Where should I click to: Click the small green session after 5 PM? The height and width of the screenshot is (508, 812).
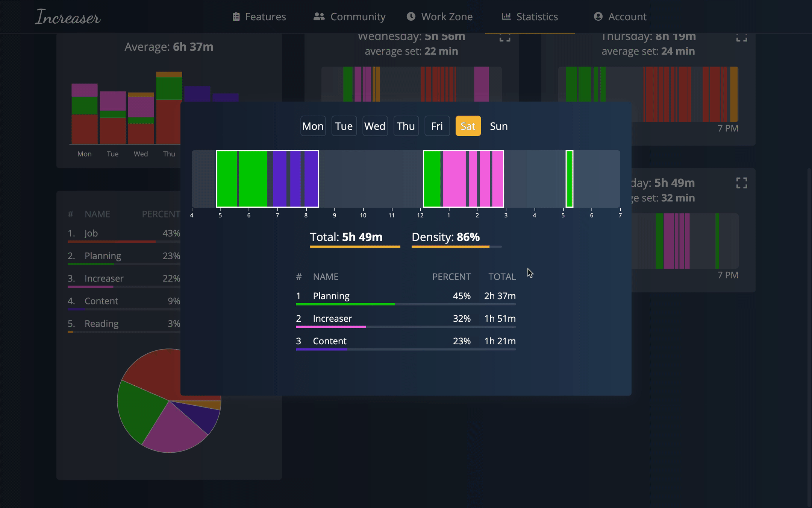pos(570,179)
